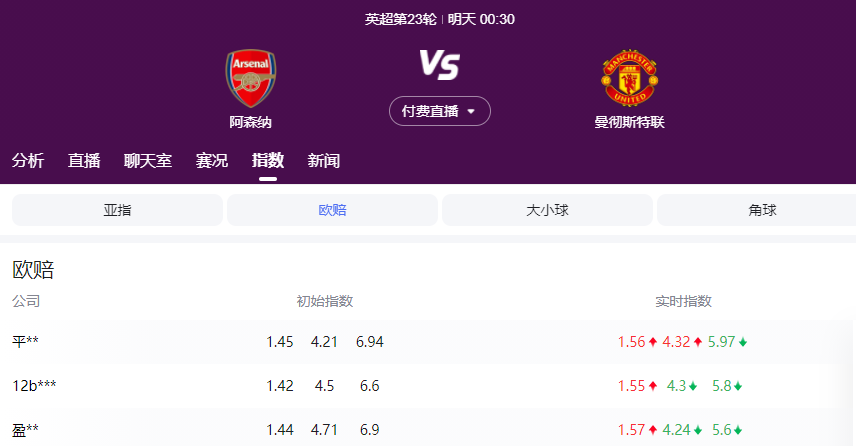Open the 聊天室 tab
Image resolution: width=856 pixels, height=446 pixels.
click(x=148, y=160)
